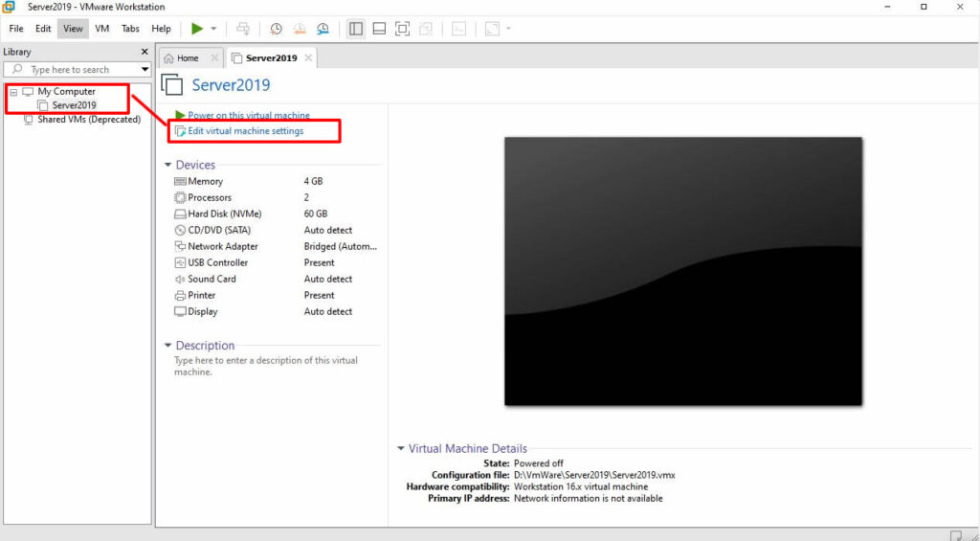This screenshot has height=541, width=980.
Task: Click the description text field
Action: (x=266, y=366)
